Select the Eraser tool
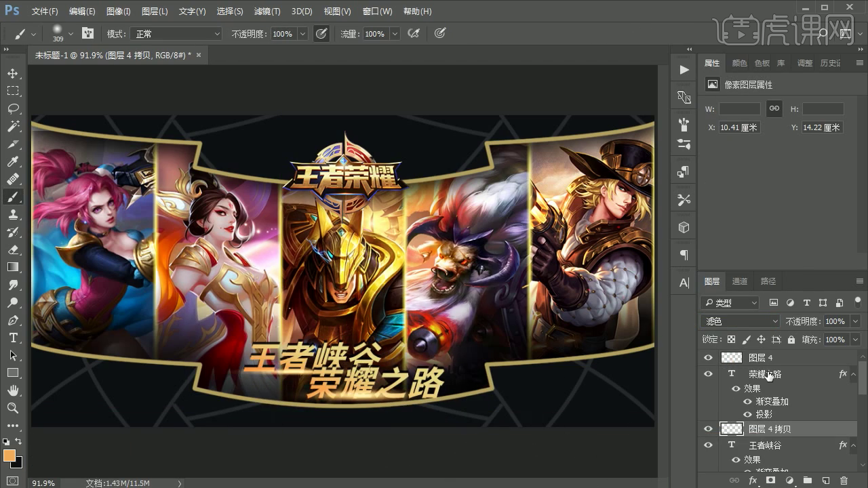Screen dimensions: 868x488 [x=12, y=249]
